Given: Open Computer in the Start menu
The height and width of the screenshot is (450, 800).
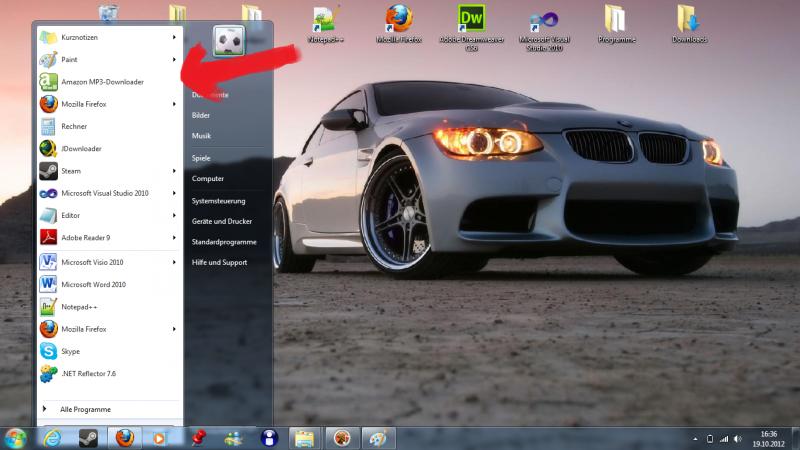Looking at the screenshot, I should [208, 179].
